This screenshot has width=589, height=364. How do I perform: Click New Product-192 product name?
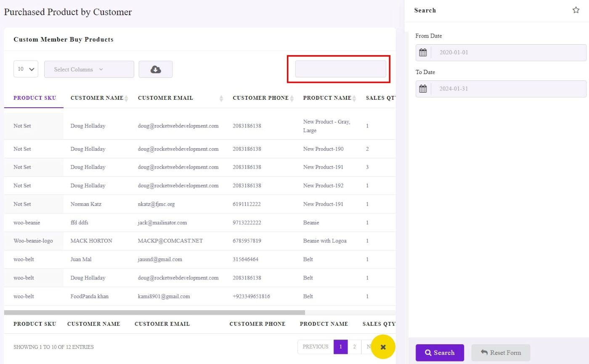point(323,186)
